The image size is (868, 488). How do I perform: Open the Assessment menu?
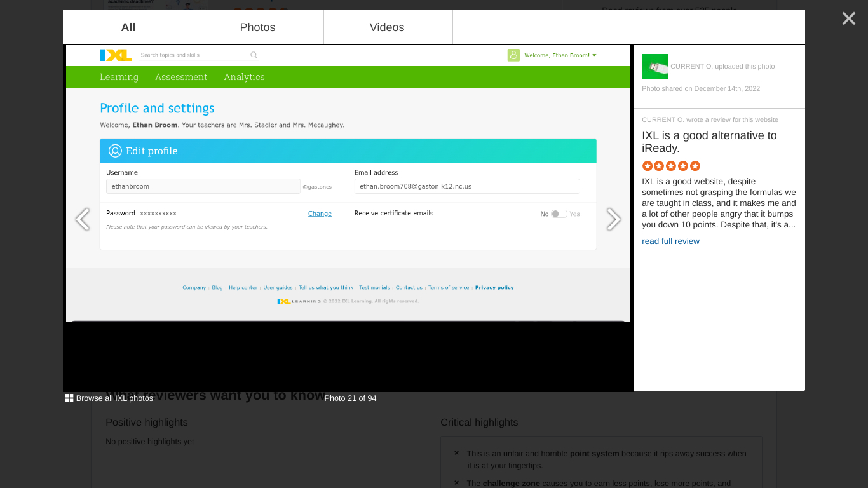[x=181, y=77]
